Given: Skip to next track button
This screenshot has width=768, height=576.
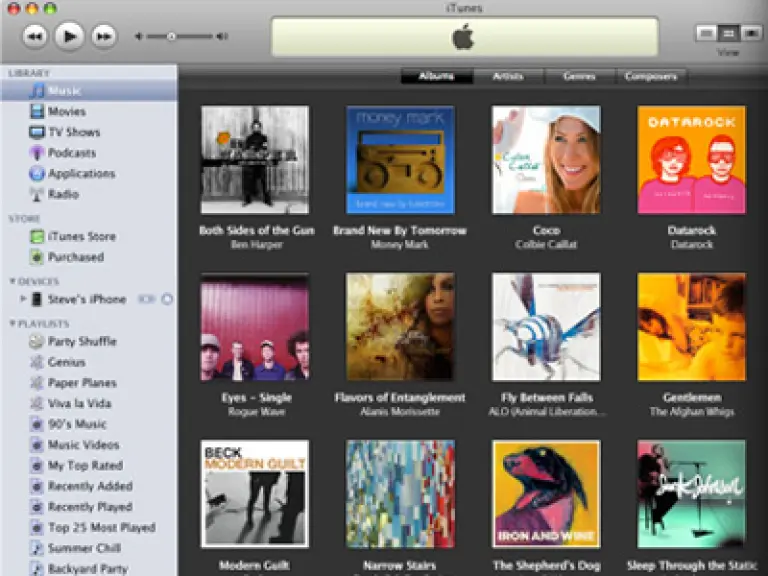Looking at the screenshot, I should [x=103, y=37].
